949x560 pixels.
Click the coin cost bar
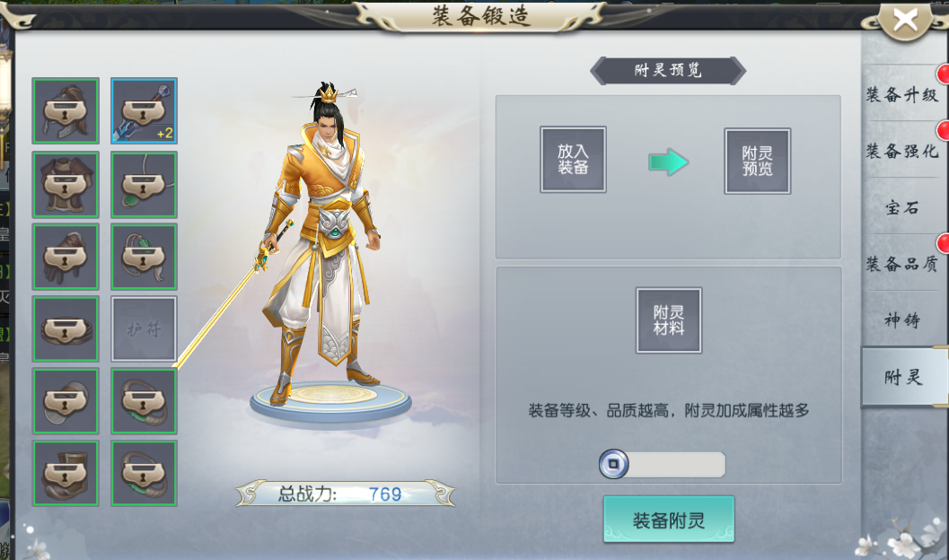662,465
